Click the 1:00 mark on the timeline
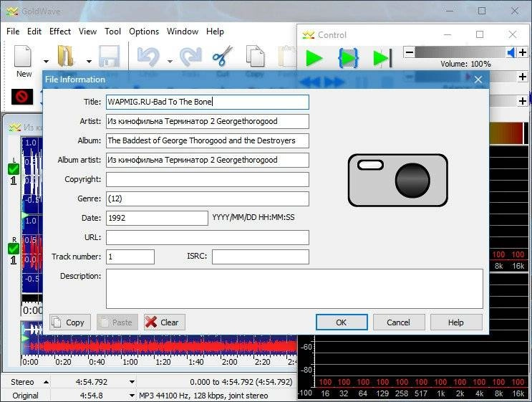The width and height of the screenshot is (532, 402). tap(130, 362)
